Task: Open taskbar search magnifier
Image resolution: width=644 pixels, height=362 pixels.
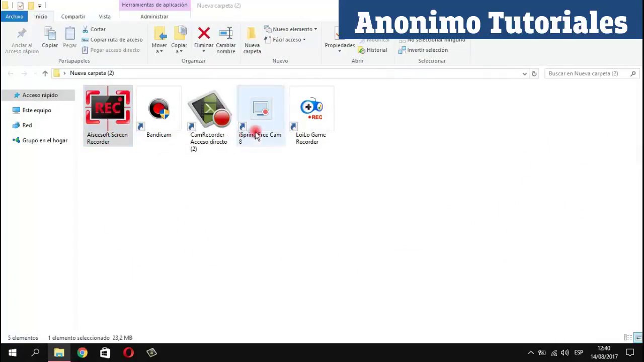Action: point(35,353)
